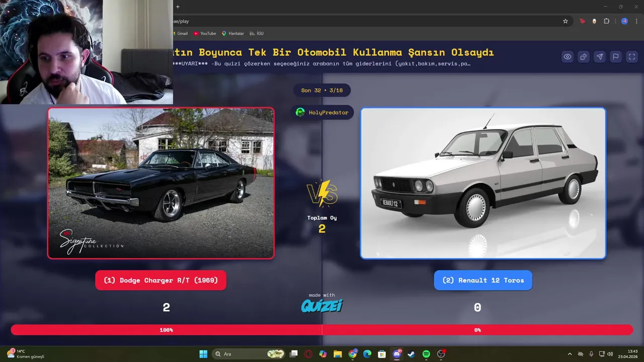Click the flag report icon
The width and height of the screenshot is (644, 362).
(616, 57)
